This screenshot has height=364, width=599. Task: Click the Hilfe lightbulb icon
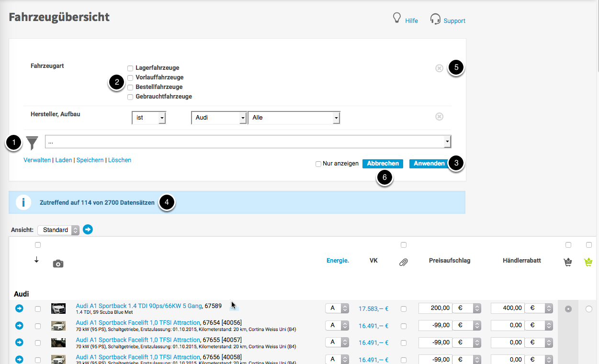pos(396,19)
